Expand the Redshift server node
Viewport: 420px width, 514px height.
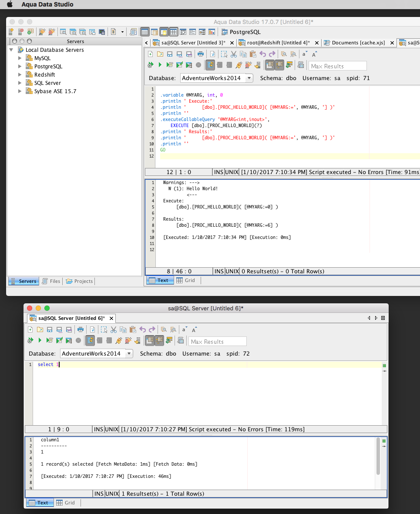(x=20, y=75)
